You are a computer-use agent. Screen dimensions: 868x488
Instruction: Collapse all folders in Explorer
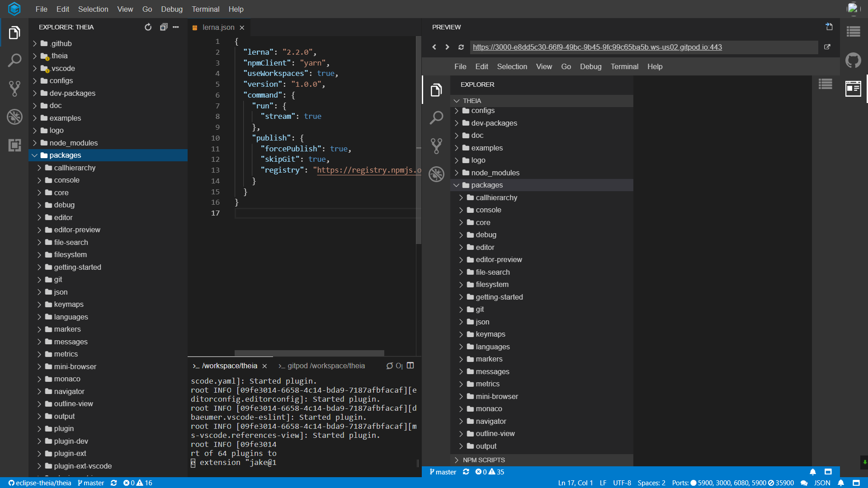click(x=163, y=27)
